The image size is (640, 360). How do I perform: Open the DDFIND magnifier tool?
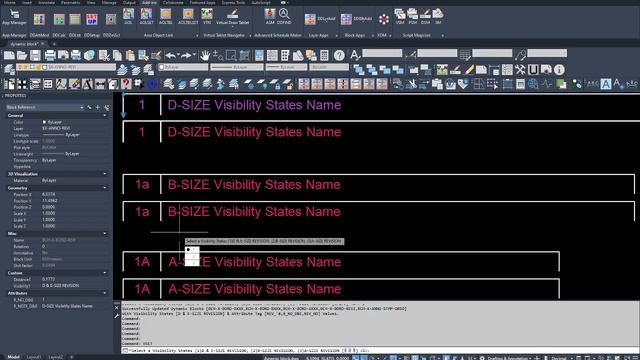click(284, 16)
